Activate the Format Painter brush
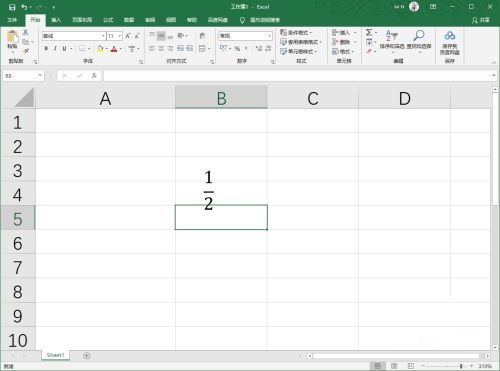Image resolution: width=500 pixels, height=371 pixels. 25,51
